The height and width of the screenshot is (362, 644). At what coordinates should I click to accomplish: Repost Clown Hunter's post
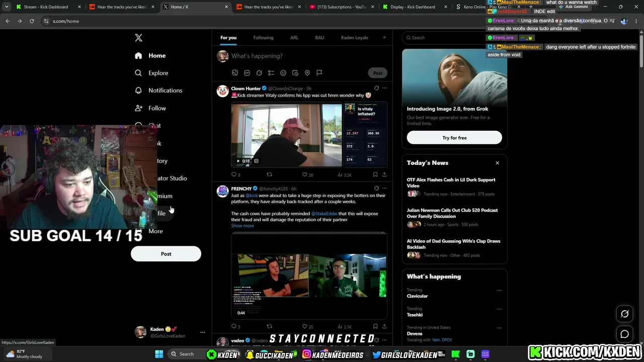coord(269,174)
